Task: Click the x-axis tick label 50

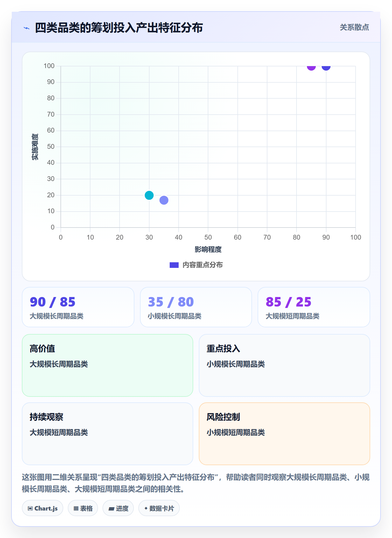Action: pos(208,237)
